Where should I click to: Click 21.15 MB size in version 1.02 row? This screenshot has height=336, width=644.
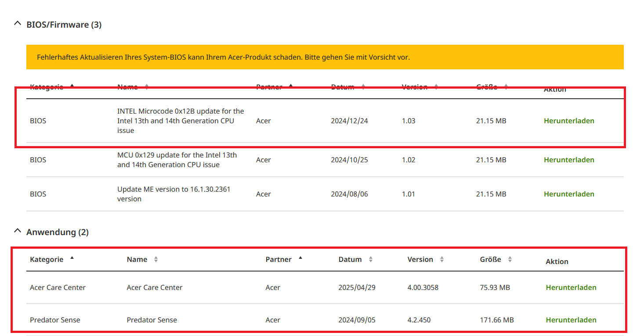491,160
